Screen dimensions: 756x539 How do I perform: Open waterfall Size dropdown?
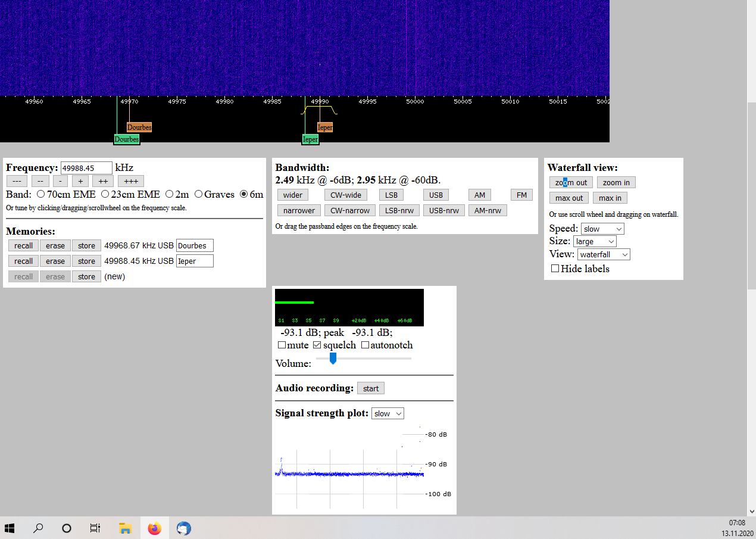point(595,241)
